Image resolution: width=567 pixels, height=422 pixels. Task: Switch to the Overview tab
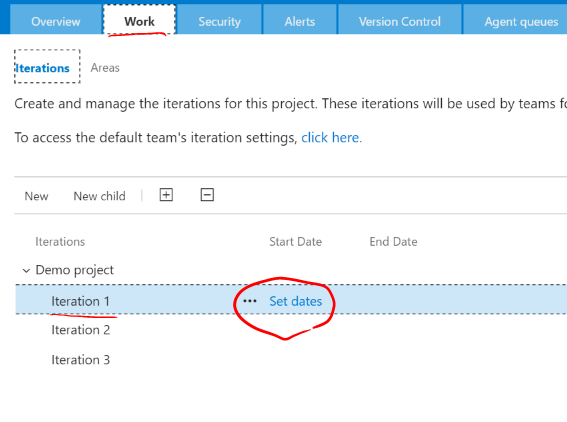56,21
